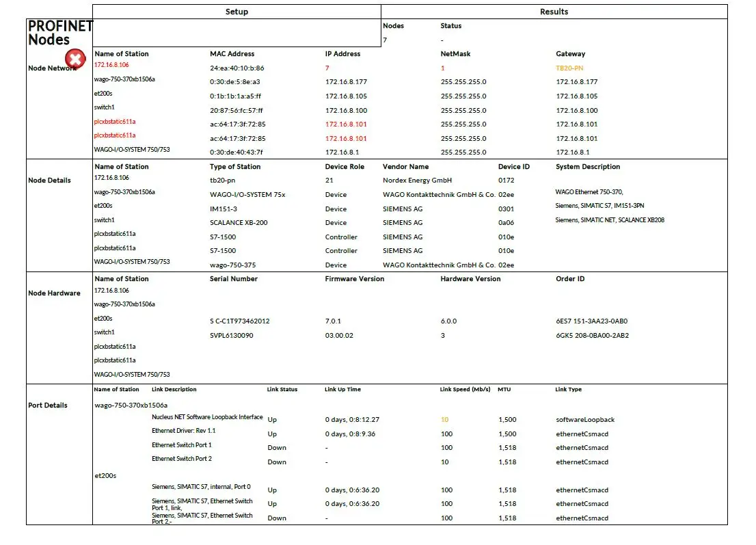The height and width of the screenshot is (545, 756).
Task: Click device ID 0172
Action: point(507,181)
